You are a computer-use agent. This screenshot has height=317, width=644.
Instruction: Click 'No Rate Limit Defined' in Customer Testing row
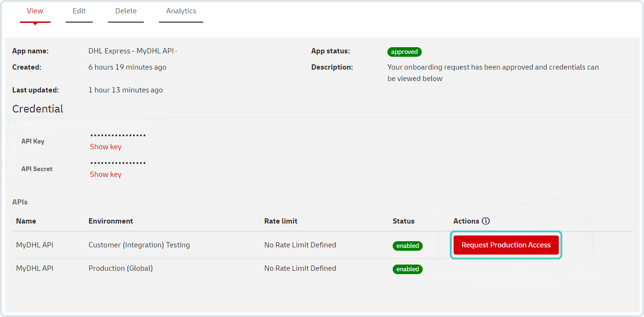(x=300, y=245)
